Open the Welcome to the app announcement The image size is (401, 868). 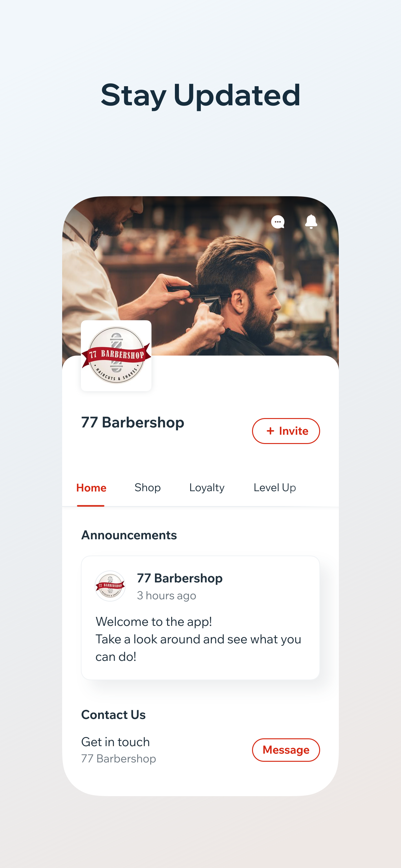[x=200, y=618]
